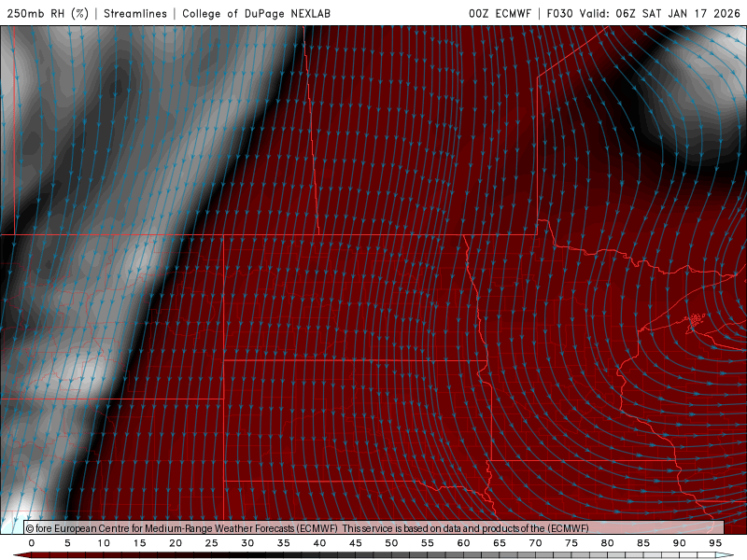Click the '70' color scale label
The width and height of the screenshot is (747, 560).
click(535, 543)
